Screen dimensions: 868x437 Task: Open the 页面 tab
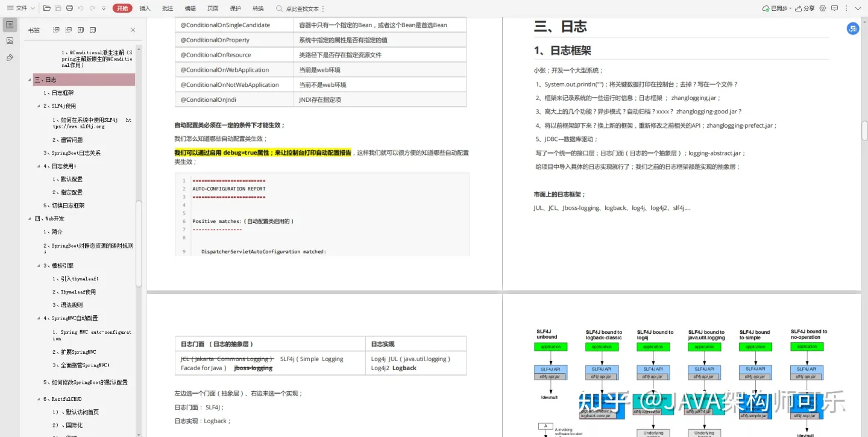click(213, 8)
